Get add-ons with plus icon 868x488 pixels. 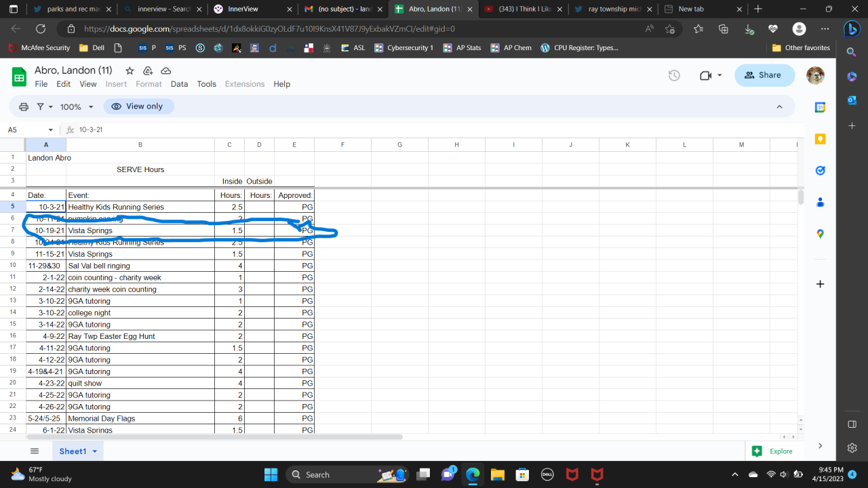[820, 284]
